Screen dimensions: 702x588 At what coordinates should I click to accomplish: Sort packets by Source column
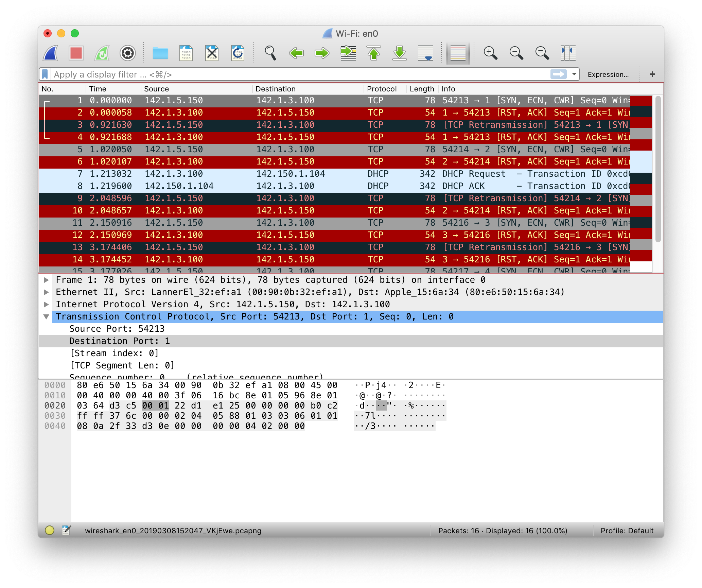[197, 89]
